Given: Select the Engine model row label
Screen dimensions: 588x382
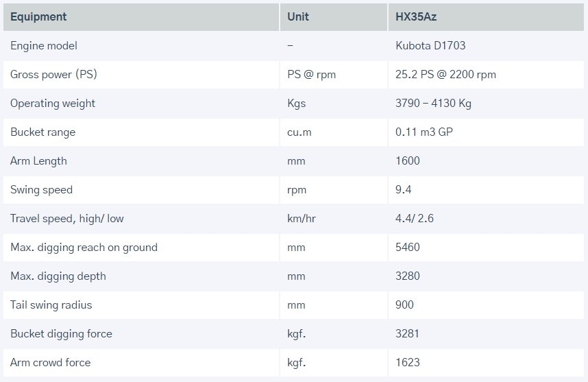Looking at the screenshot, I should [44, 46].
